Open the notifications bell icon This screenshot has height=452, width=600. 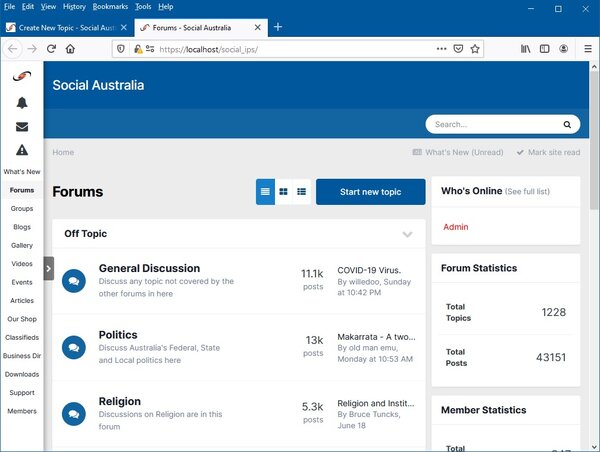click(21, 102)
